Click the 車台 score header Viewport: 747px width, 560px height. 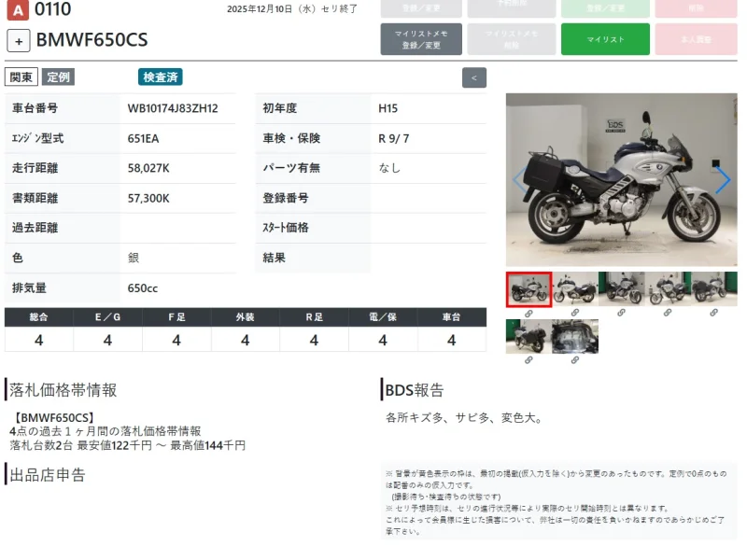pyautogui.click(x=451, y=317)
